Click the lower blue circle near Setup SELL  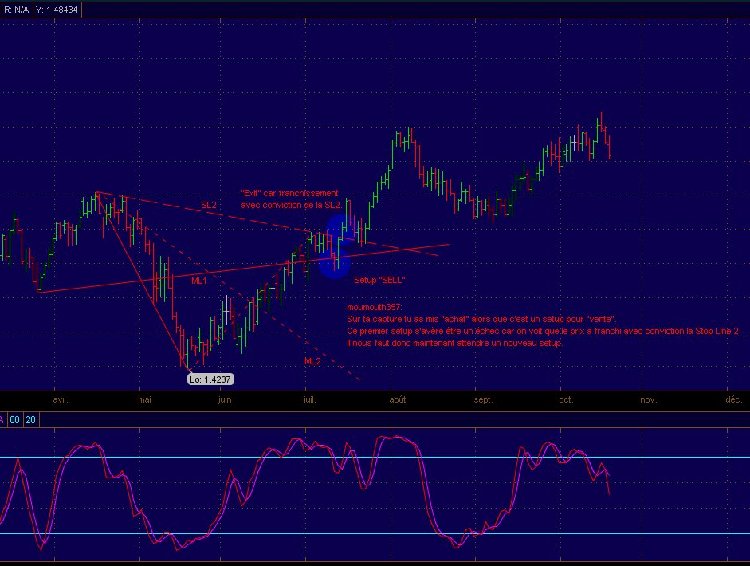(x=335, y=262)
